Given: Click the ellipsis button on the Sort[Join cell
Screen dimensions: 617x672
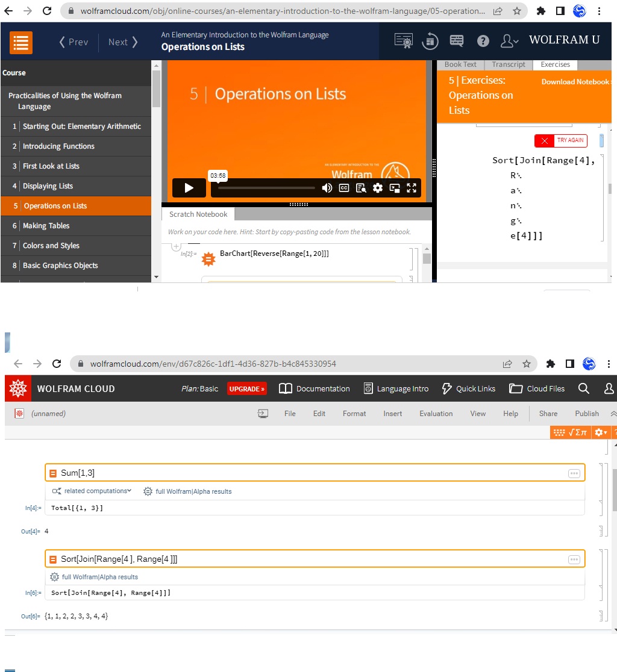Looking at the screenshot, I should (x=574, y=559).
